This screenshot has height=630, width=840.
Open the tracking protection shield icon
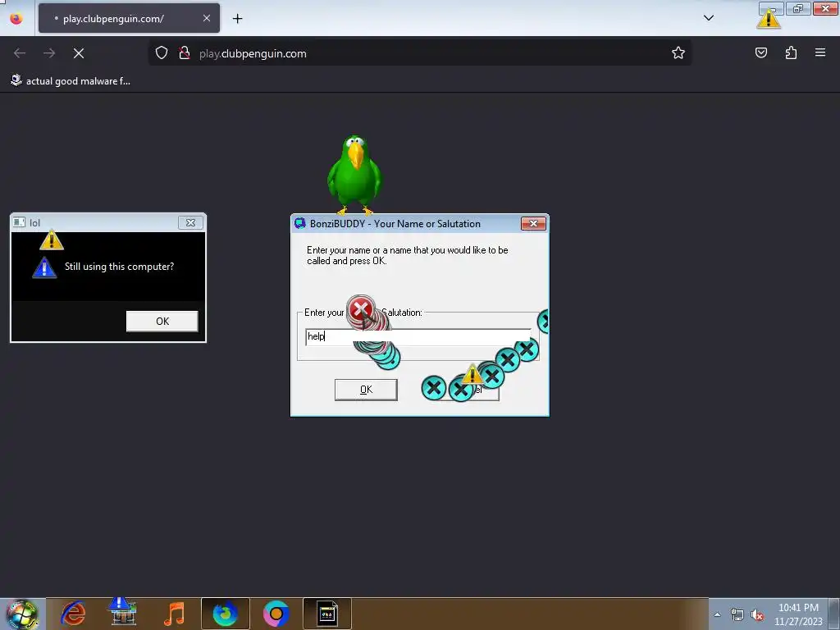click(x=162, y=52)
